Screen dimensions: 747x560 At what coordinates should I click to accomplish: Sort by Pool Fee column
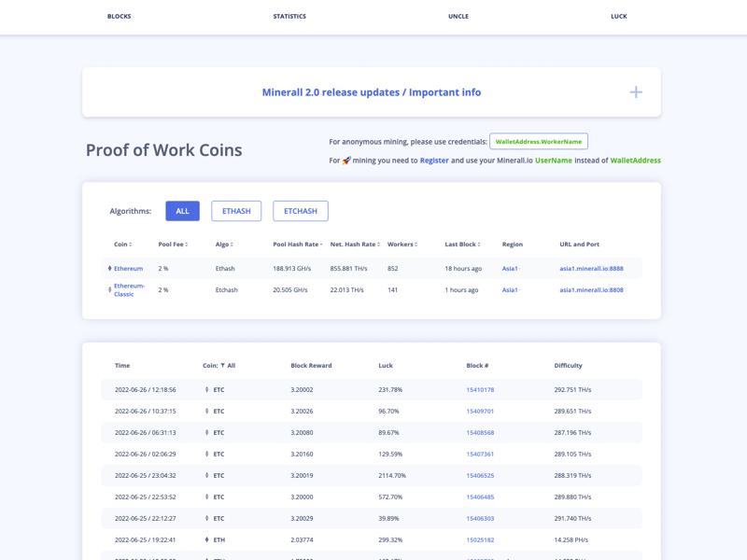tap(173, 245)
